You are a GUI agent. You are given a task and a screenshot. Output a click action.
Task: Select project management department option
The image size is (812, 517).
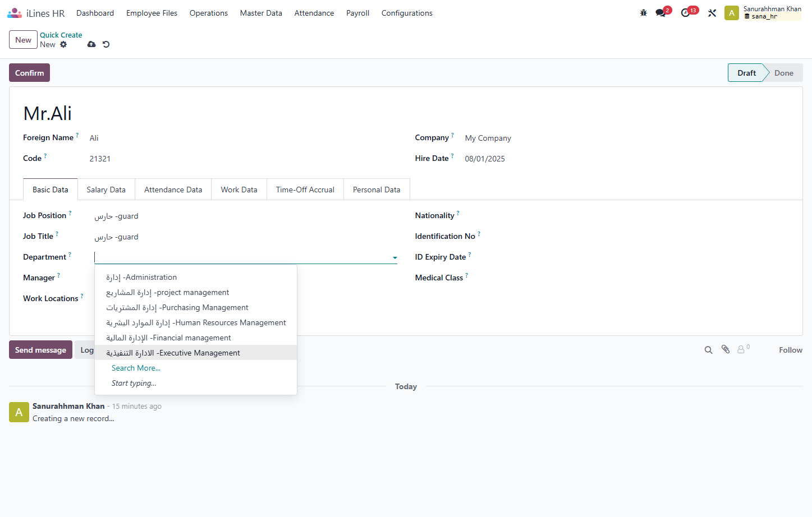click(196, 292)
